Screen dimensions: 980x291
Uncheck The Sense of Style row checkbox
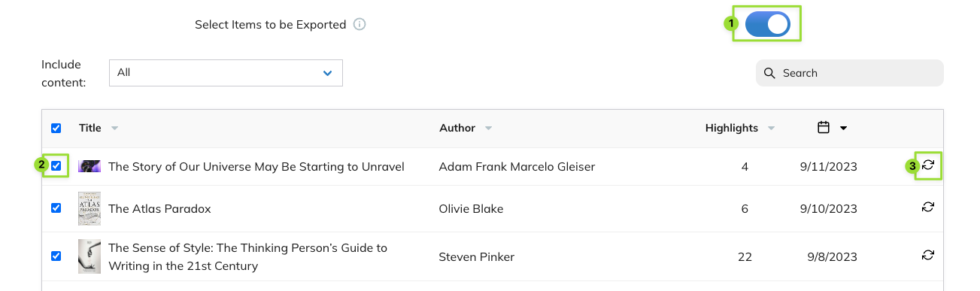click(x=56, y=256)
